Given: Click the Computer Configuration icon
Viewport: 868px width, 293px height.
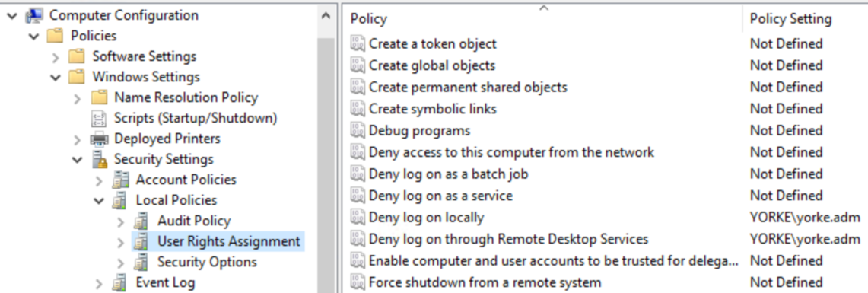Looking at the screenshot, I should click(x=34, y=15).
